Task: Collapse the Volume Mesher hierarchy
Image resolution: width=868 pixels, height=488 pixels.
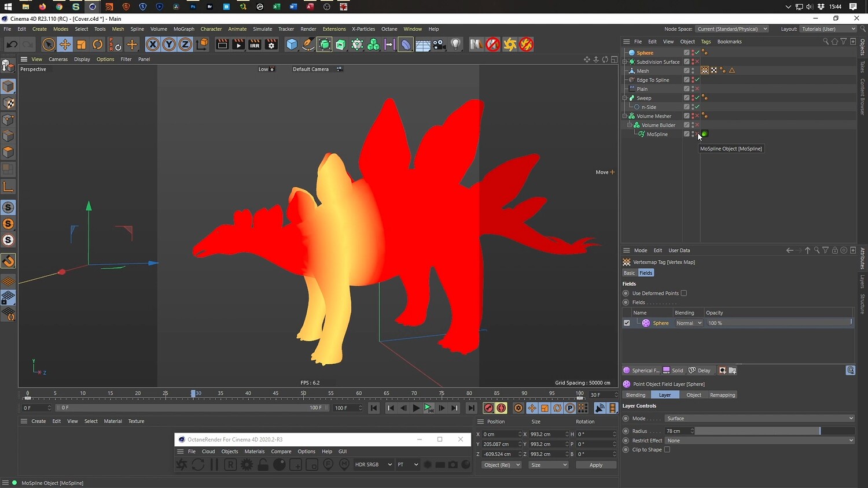Action: click(x=625, y=116)
